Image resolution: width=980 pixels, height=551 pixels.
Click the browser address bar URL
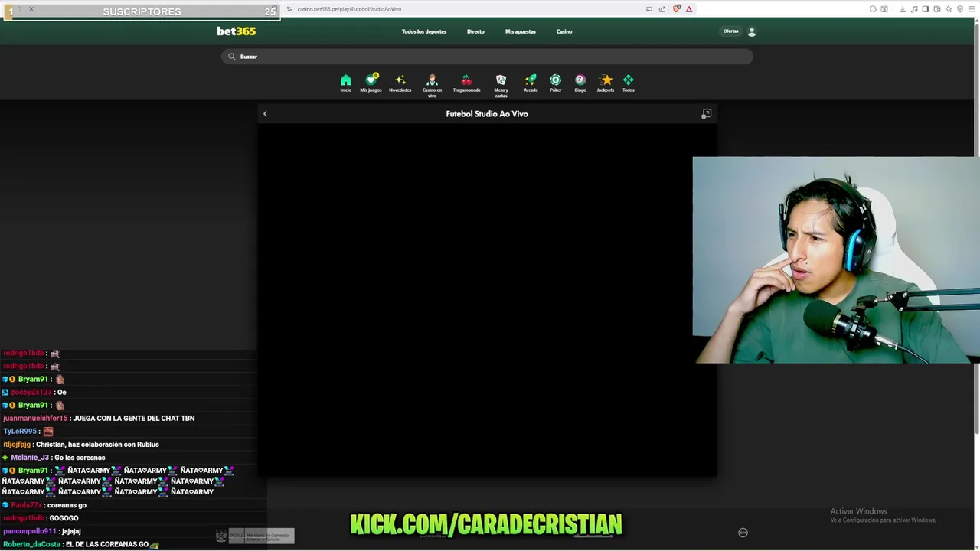pyautogui.click(x=349, y=9)
